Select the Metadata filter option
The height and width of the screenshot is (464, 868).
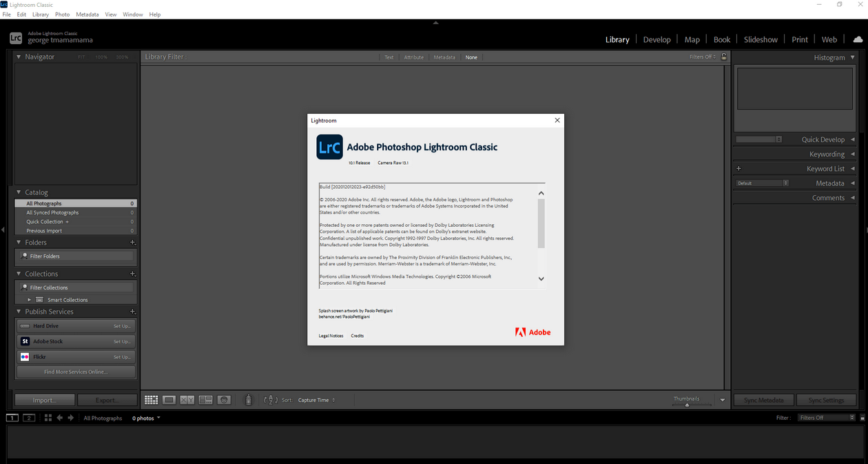(x=444, y=57)
